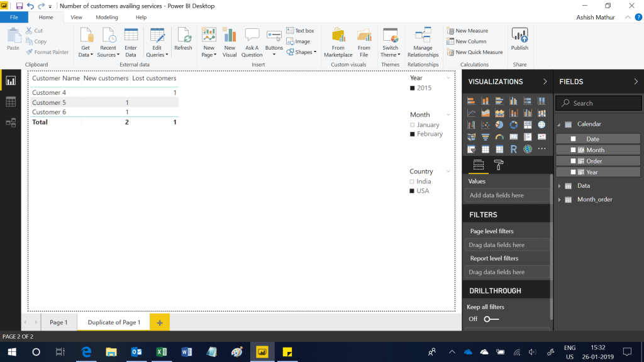The width and height of the screenshot is (644, 362).
Task: Insert a New Visual from ribbon
Action: [230, 43]
